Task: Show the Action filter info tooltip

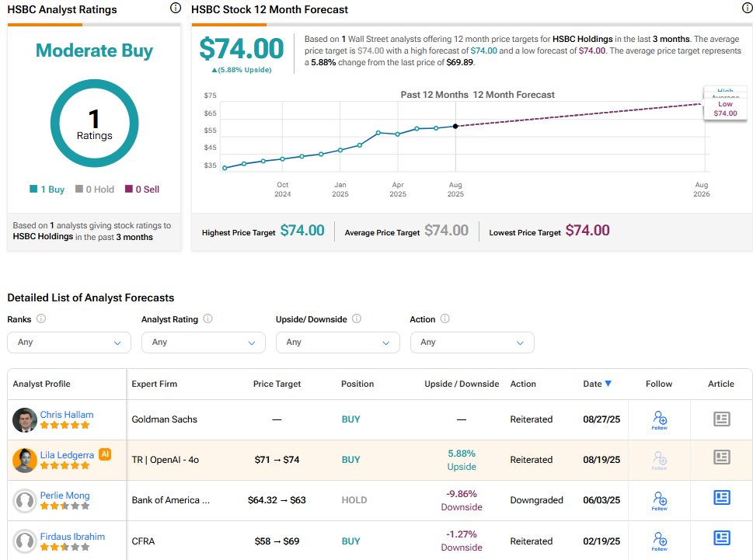Action: point(445,318)
